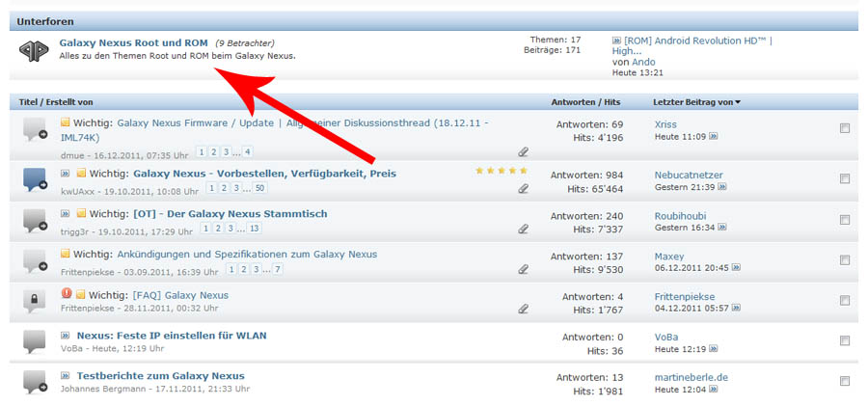
Task: Jump to VoBa's last post icon
Action: tap(713, 349)
